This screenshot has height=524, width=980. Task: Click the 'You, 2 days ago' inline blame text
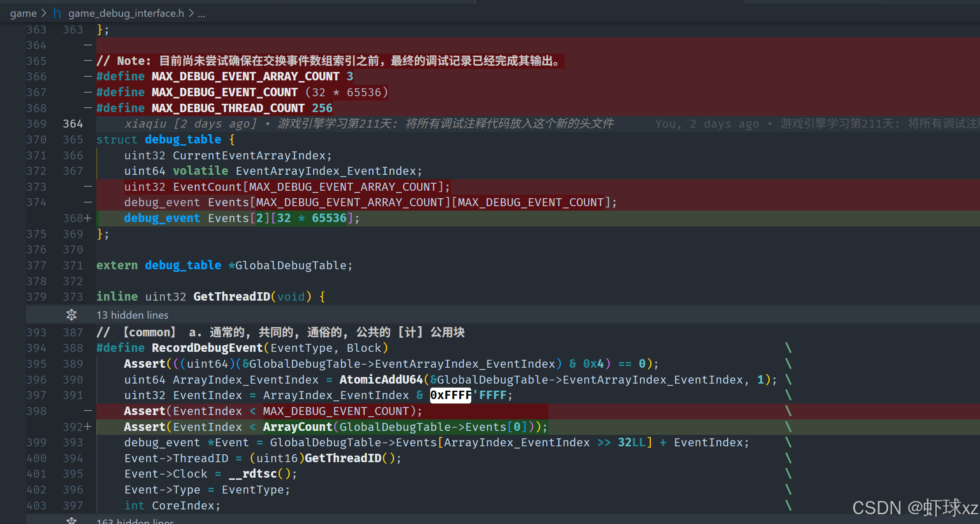click(x=707, y=124)
